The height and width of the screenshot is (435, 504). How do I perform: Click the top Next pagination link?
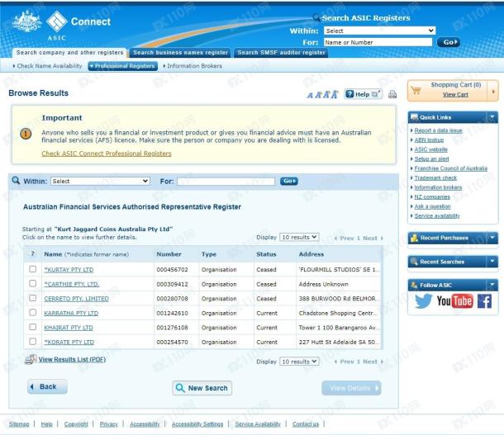coord(373,238)
